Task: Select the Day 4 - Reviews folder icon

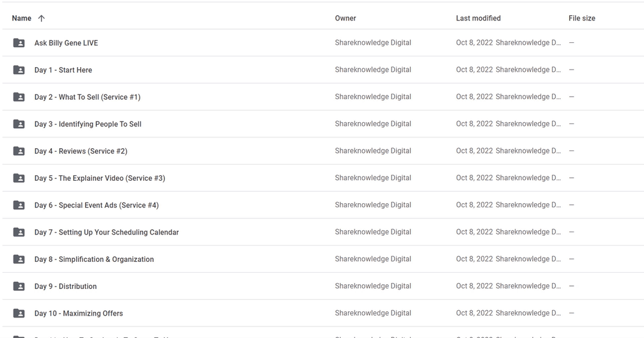Action: pyautogui.click(x=19, y=151)
